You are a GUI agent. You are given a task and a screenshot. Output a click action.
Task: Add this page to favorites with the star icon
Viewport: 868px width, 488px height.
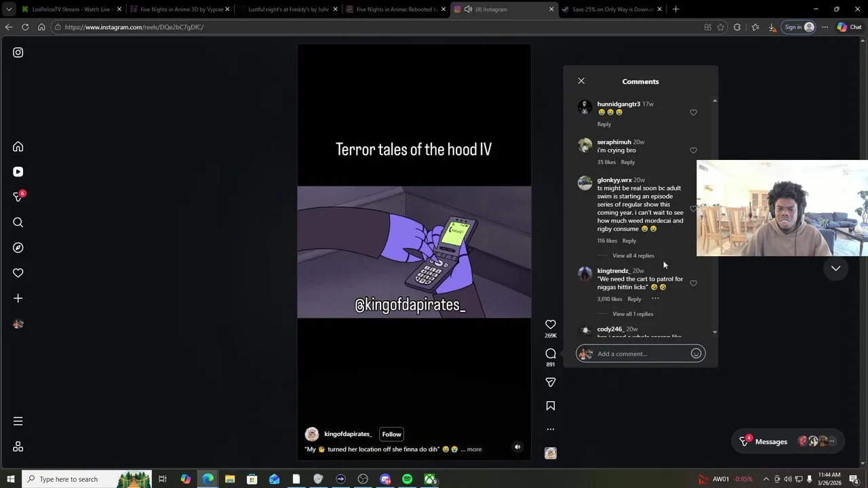tap(721, 27)
